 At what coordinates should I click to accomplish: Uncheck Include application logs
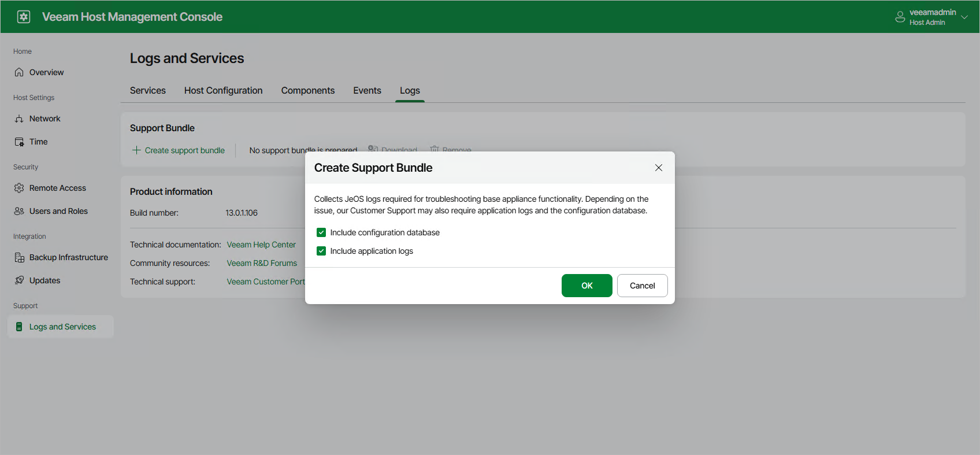[x=321, y=251]
